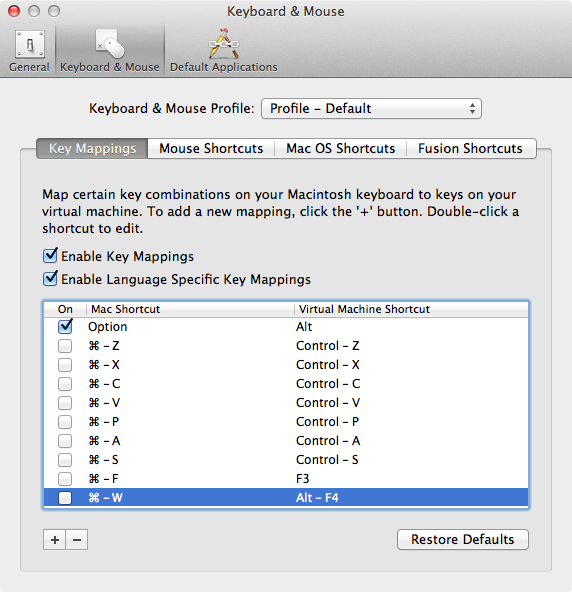Click the Mac Shortcut column header
572x592 pixels.
pos(190,309)
